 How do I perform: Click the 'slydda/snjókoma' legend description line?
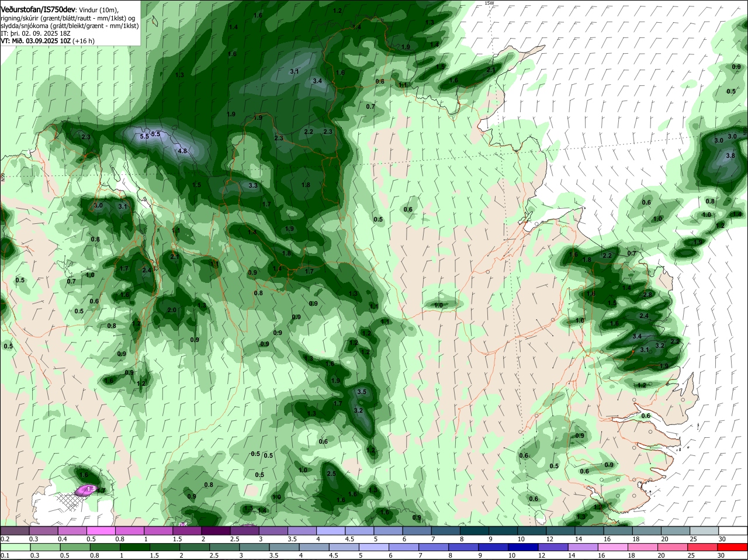(x=70, y=26)
